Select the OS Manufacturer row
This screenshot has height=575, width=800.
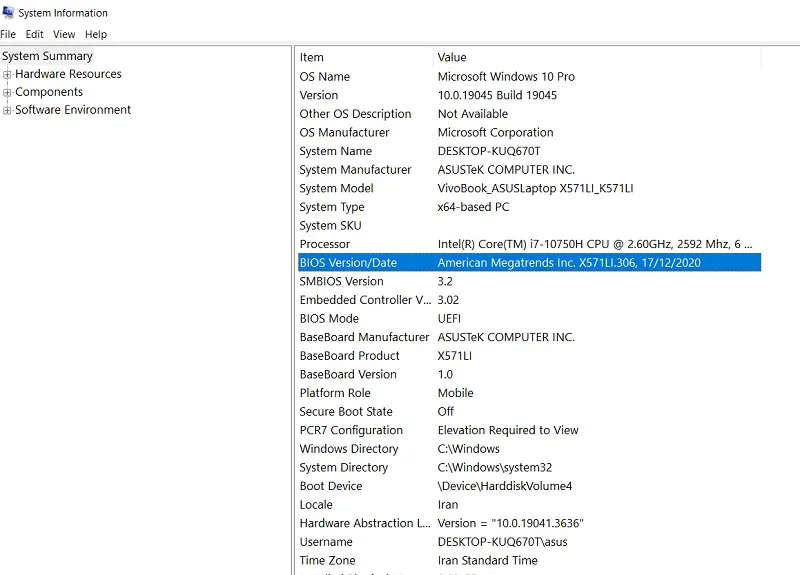pos(529,133)
